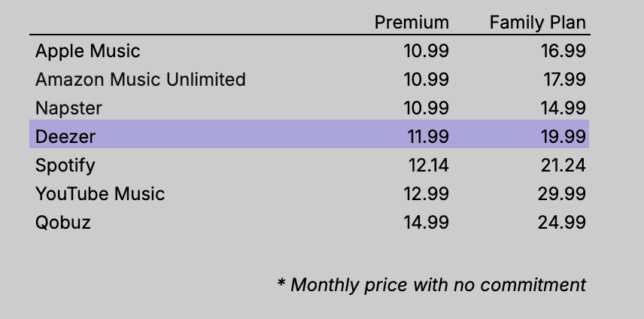Select the YouTube Music cell

[100, 193]
